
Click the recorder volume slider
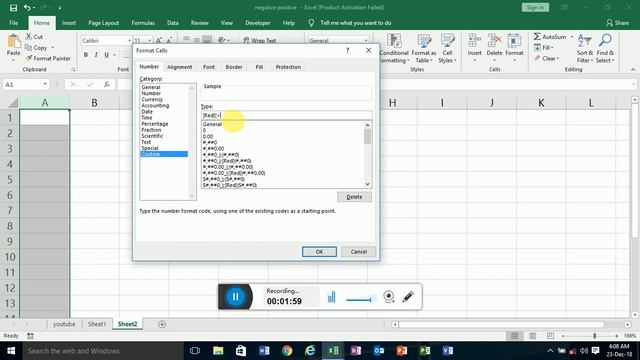point(360,300)
